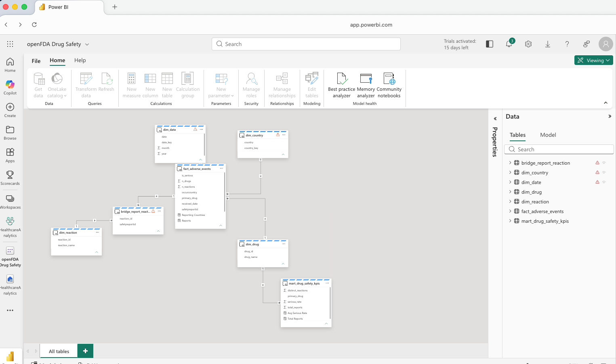Open more options on fact_adverse_events card
This screenshot has width=616, height=364.
[x=221, y=169]
